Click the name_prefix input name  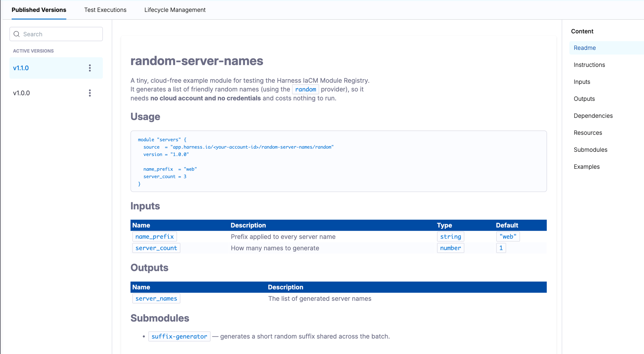pyautogui.click(x=155, y=237)
